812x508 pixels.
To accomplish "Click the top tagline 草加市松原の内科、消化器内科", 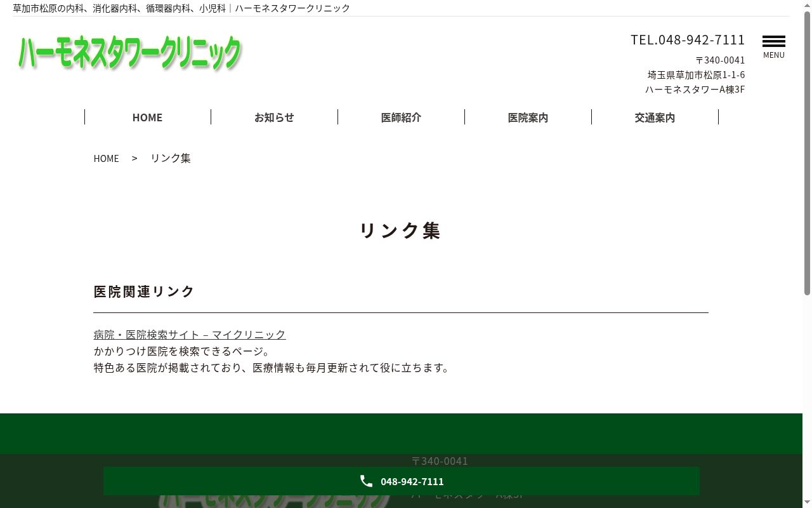I will tap(181, 8).
